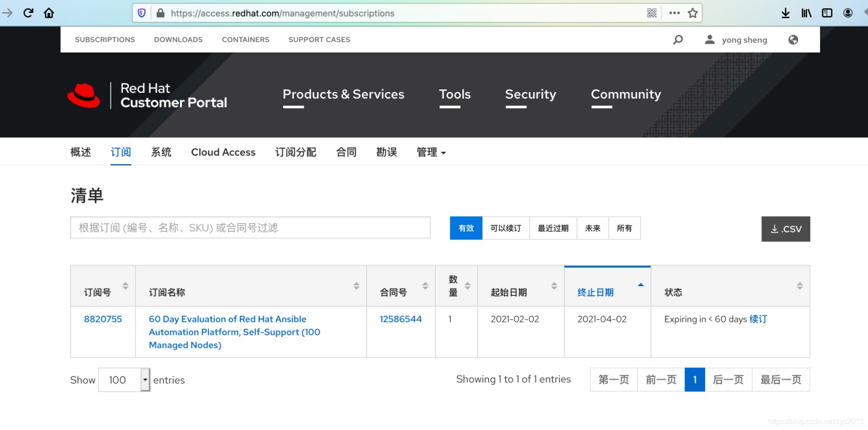Go to the browser home icon
This screenshot has height=430, width=868.
(49, 13)
